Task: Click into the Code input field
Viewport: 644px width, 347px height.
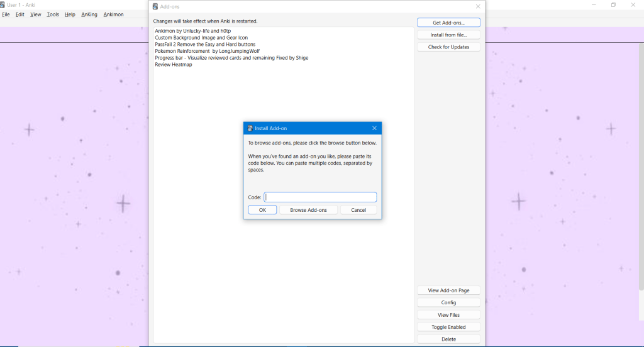Action: pyautogui.click(x=320, y=197)
